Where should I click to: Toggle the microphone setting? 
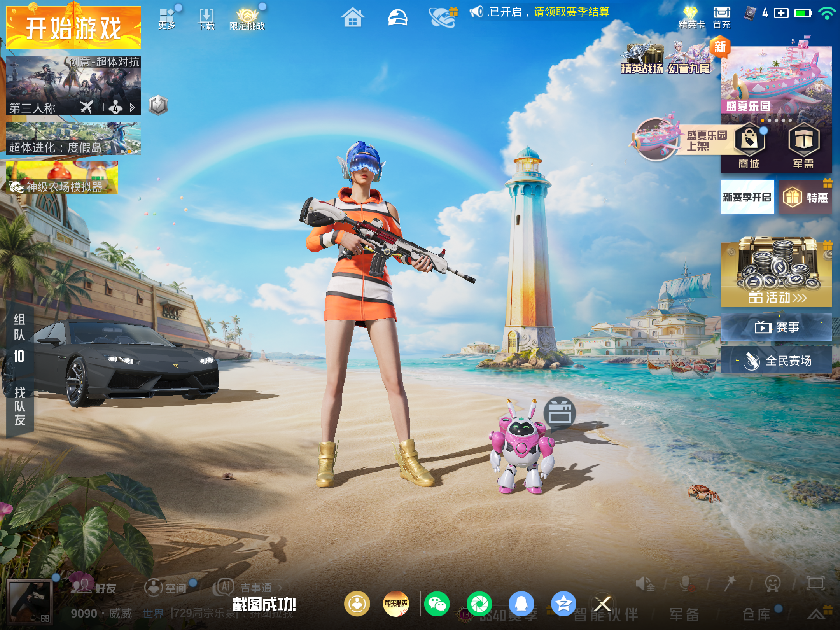(688, 584)
